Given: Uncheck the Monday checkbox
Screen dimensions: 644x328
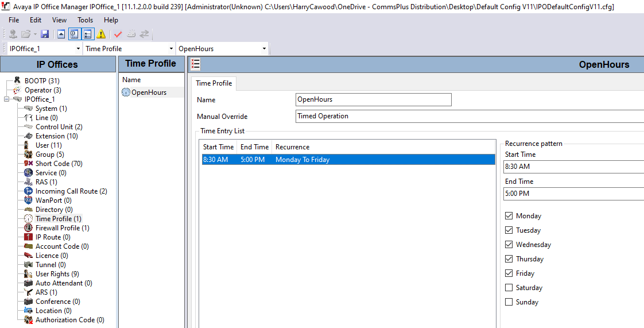Looking at the screenshot, I should (x=509, y=216).
